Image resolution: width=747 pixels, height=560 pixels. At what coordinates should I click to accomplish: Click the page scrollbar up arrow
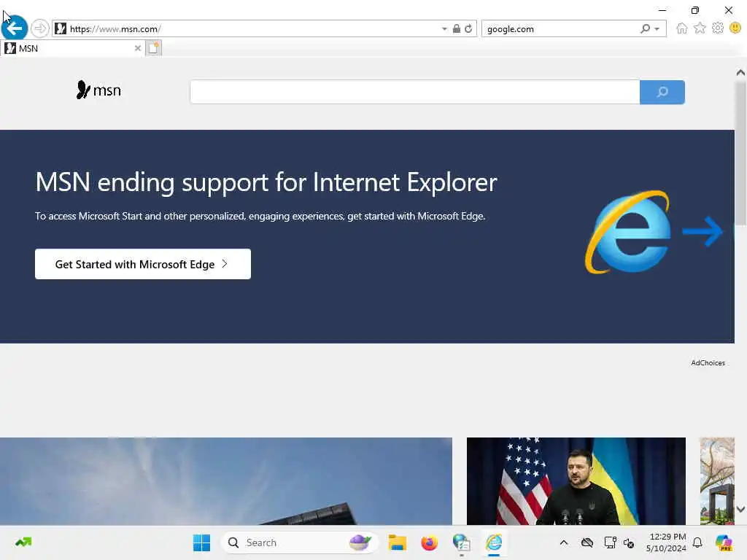740,72
